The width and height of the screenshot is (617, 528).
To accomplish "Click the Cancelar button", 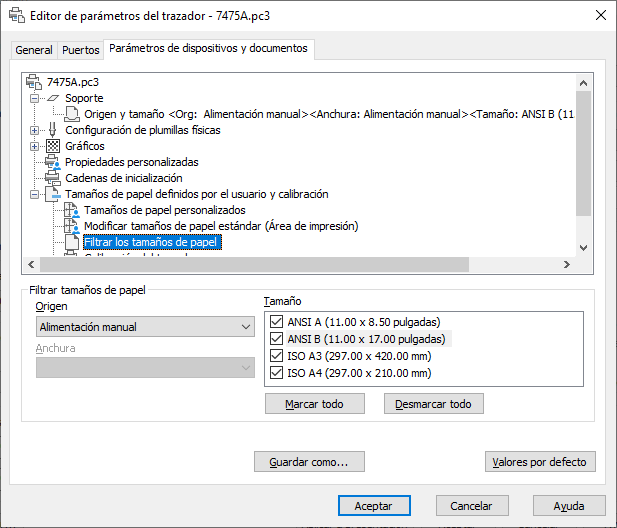I will coord(472,506).
